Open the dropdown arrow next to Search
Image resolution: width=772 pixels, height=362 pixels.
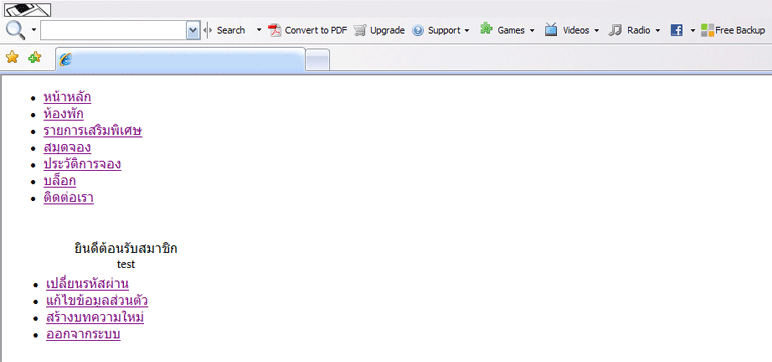(x=259, y=30)
